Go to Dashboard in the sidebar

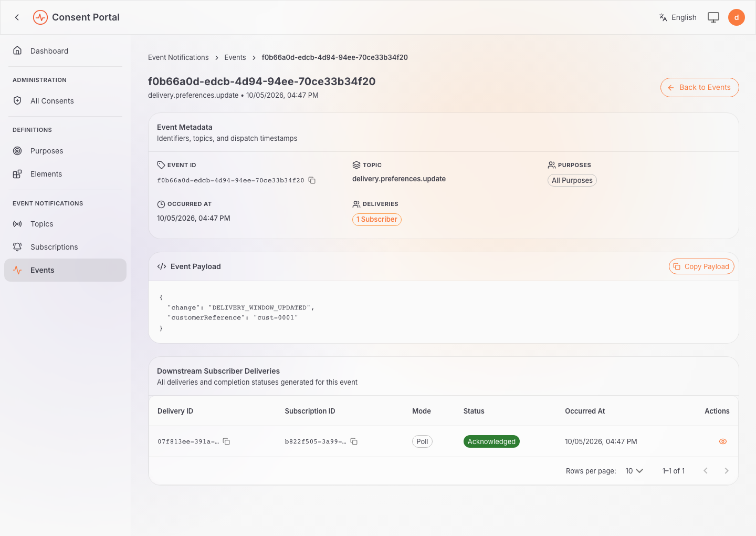[65, 51]
